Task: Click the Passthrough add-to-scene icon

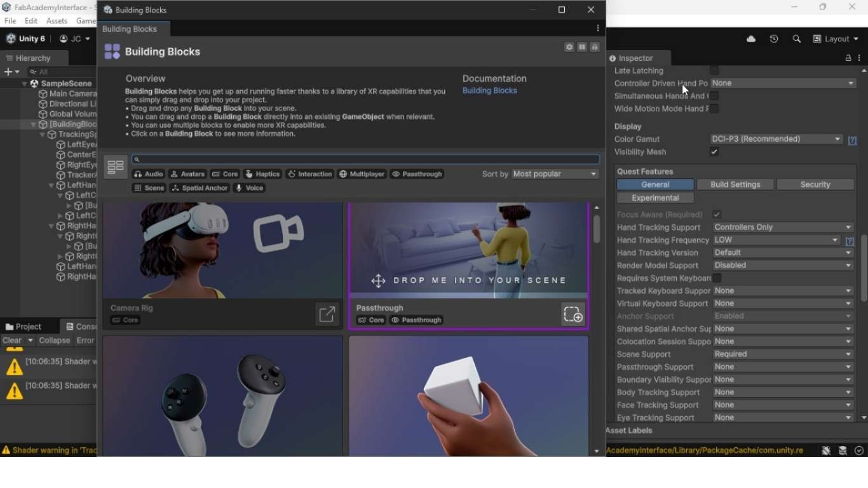Action: (x=573, y=314)
